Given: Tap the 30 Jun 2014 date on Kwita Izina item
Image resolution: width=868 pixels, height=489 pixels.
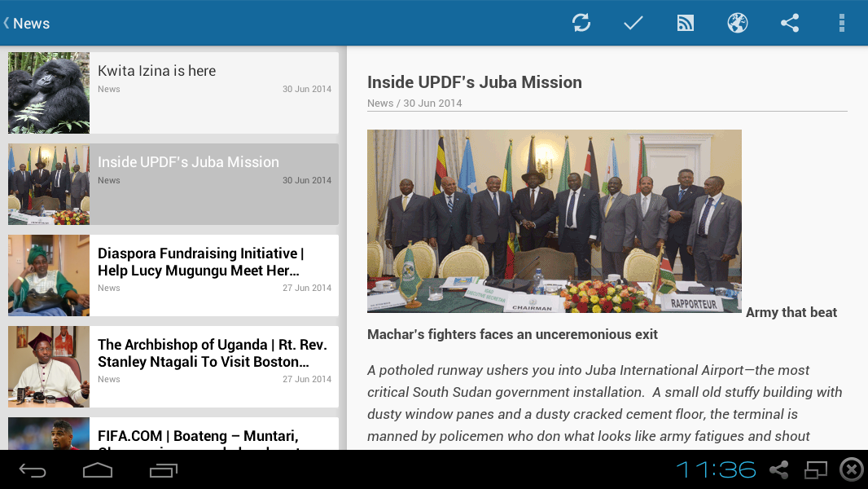Looking at the screenshot, I should pyautogui.click(x=307, y=89).
